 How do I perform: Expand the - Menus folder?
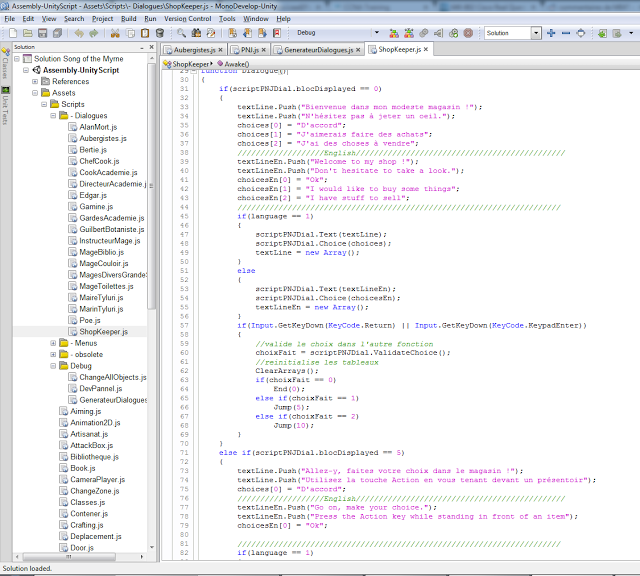[52, 343]
